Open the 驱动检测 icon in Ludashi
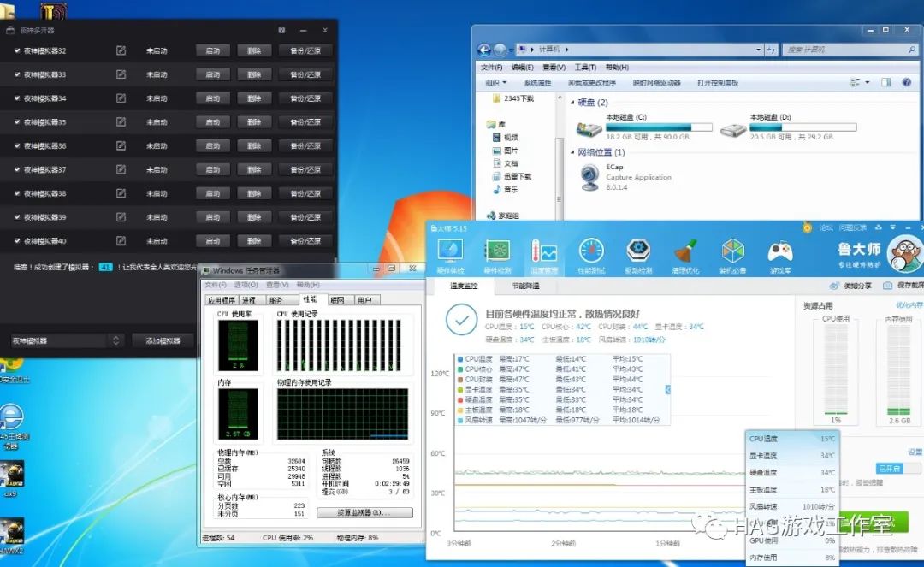The height and width of the screenshot is (567, 924). 638,252
